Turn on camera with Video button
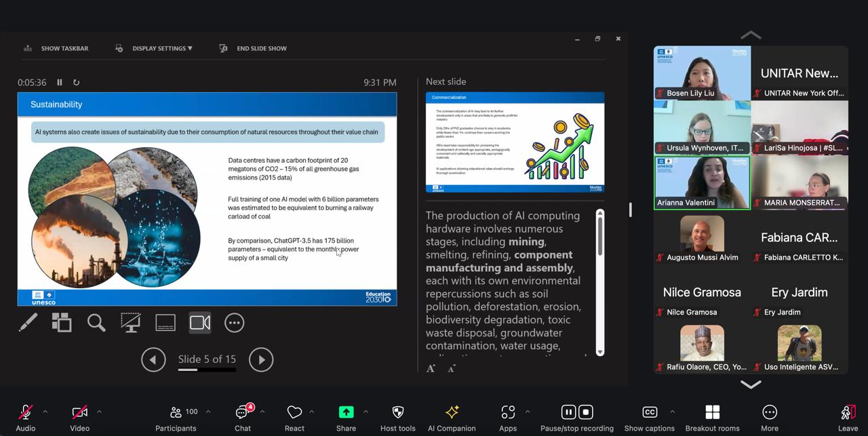The width and height of the screenshot is (868, 436). 79,418
